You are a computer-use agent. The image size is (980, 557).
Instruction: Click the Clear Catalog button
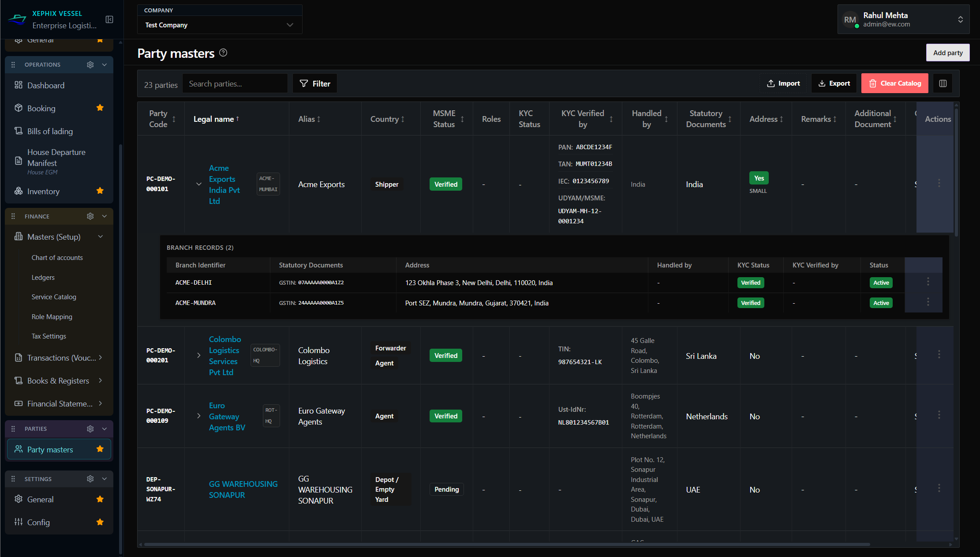pyautogui.click(x=895, y=83)
